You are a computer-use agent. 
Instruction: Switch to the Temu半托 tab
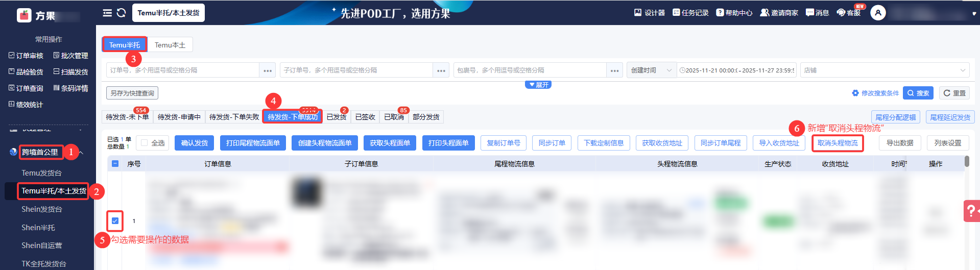pyautogui.click(x=125, y=45)
